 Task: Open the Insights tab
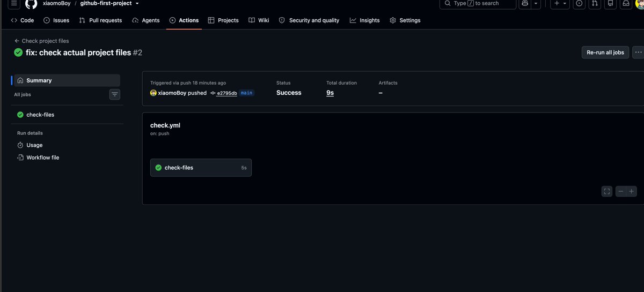pos(365,20)
